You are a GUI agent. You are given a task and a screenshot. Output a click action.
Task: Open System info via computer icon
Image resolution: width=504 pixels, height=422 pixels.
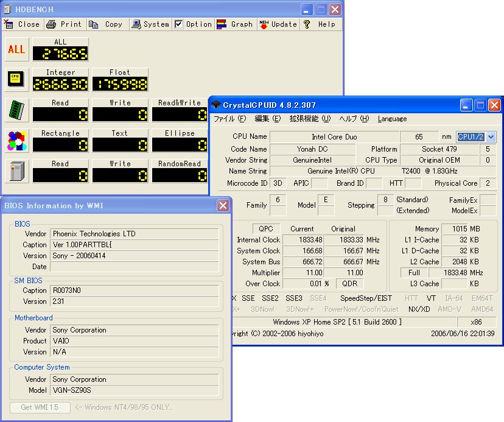point(136,24)
